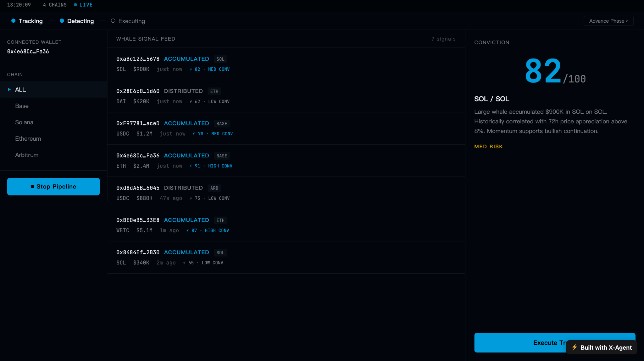This screenshot has width=644, height=361.
Task: Click the bolt icon beside score 87
Action: click(187, 230)
